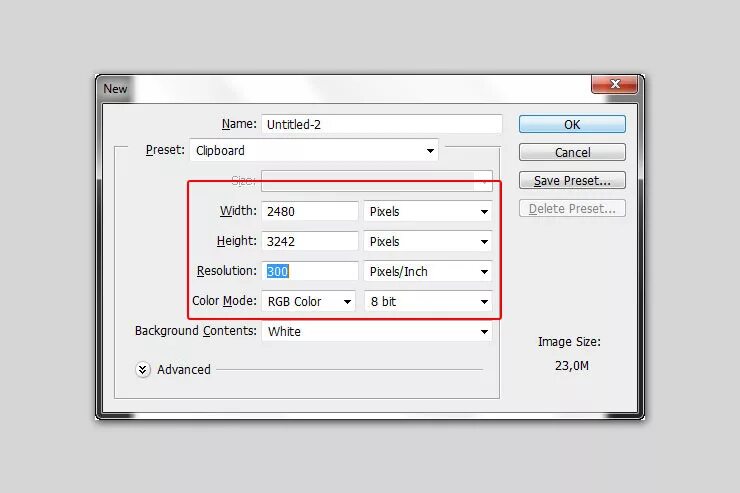Open the Width units dropdown
This screenshot has height=493, width=740.
(428, 211)
